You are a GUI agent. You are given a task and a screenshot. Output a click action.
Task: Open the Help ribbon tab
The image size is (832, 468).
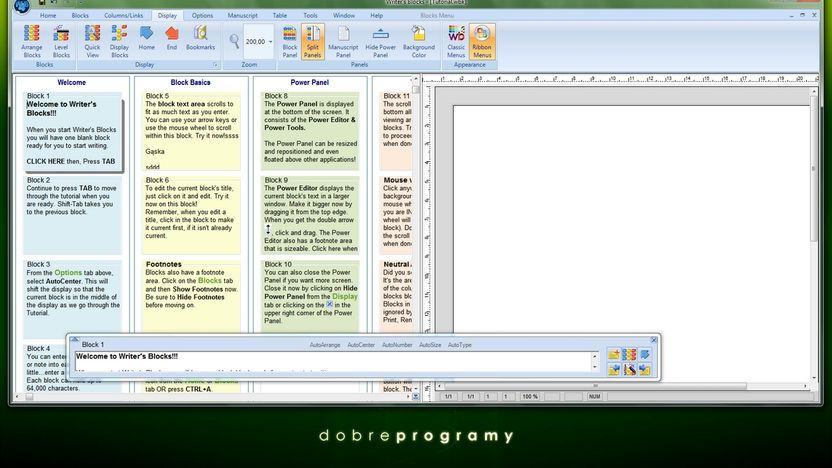[376, 16]
